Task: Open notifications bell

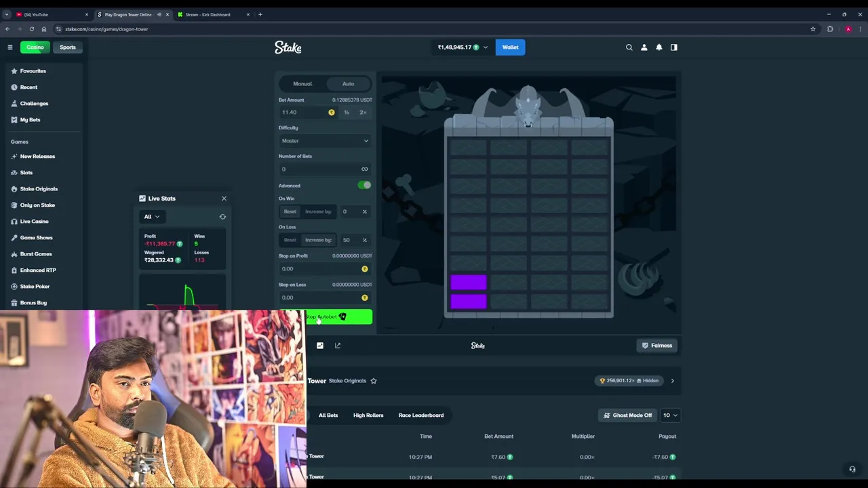Action: (x=659, y=47)
